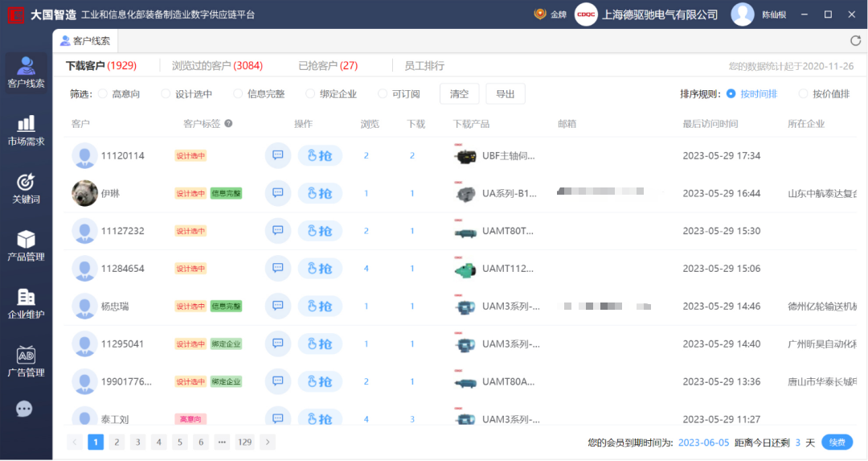This screenshot has height=461, width=868.
Task: Switch to 浏览过的客户 tab
Action: tap(217, 66)
